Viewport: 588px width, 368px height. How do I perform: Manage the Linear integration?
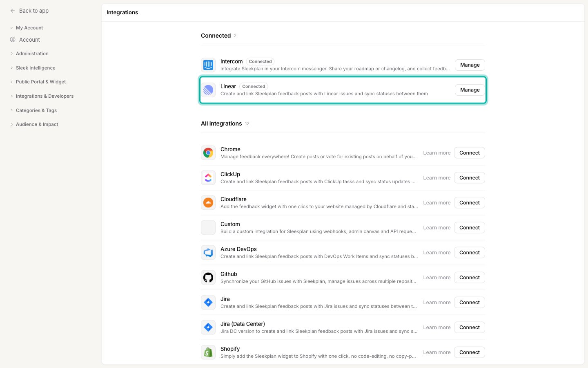point(470,90)
